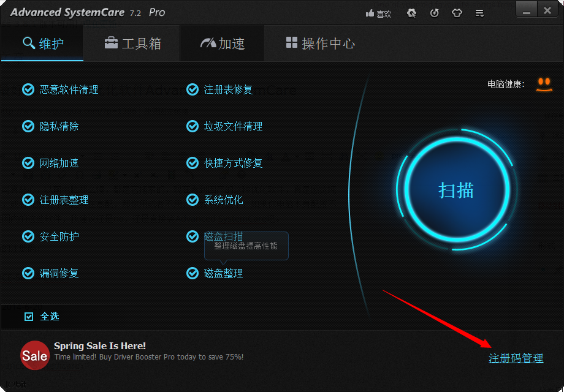
Task: Disable the 安全防护 checkbox
Action: coord(28,236)
